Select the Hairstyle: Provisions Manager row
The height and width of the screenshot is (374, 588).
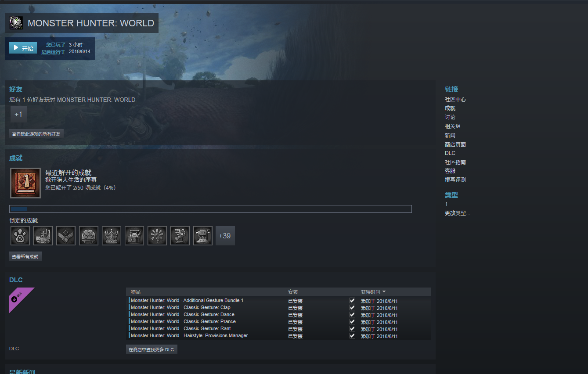point(279,336)
